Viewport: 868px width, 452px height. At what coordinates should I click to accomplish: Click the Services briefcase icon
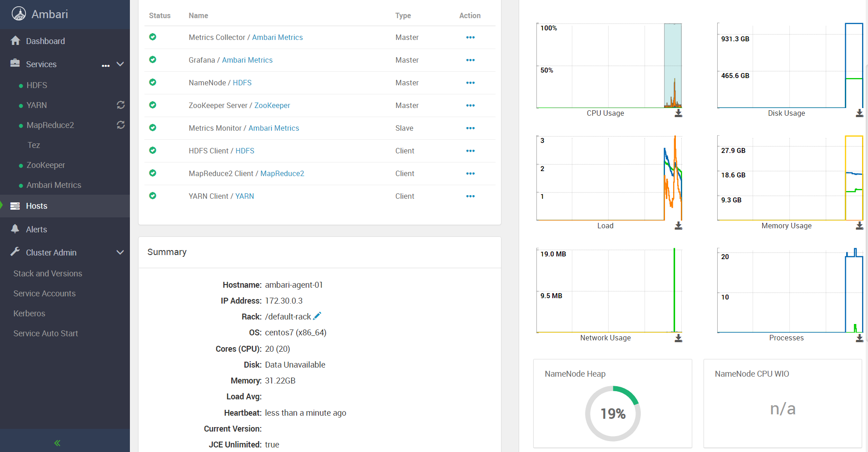(15, 64)
